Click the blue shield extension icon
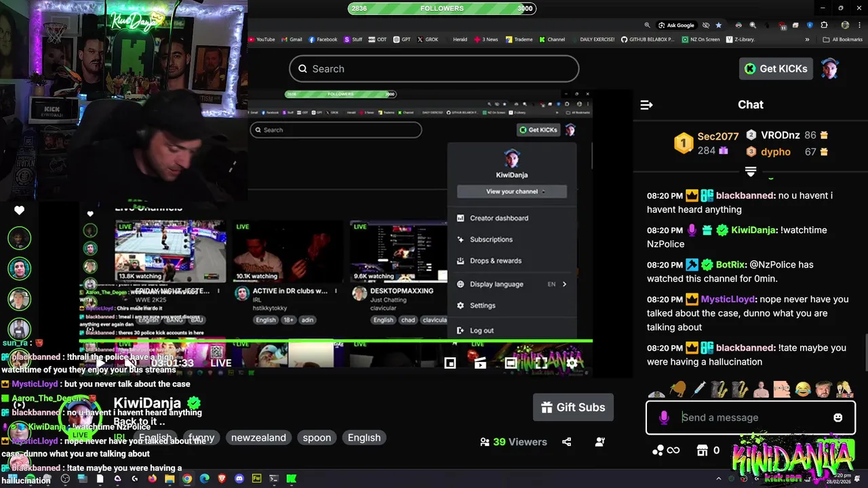This screenshot has width=868, height=488. pyautogui.click(x=810, y=25)
